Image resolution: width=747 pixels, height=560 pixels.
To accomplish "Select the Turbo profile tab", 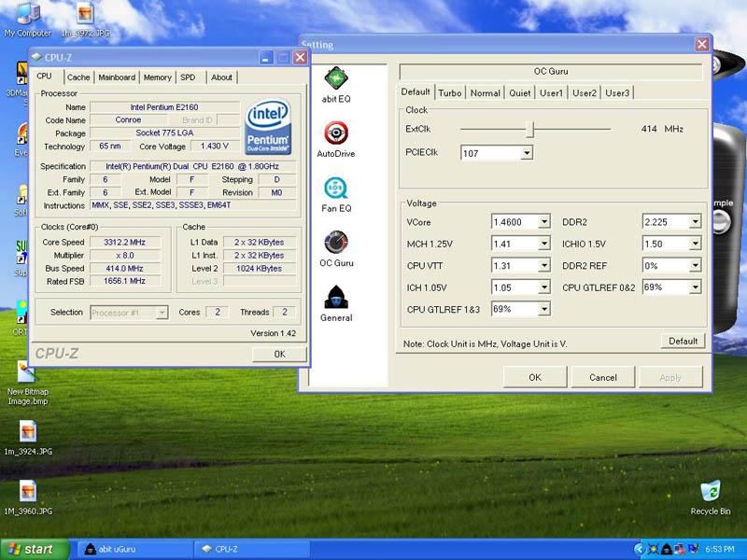I will click(x=450, y=92).
